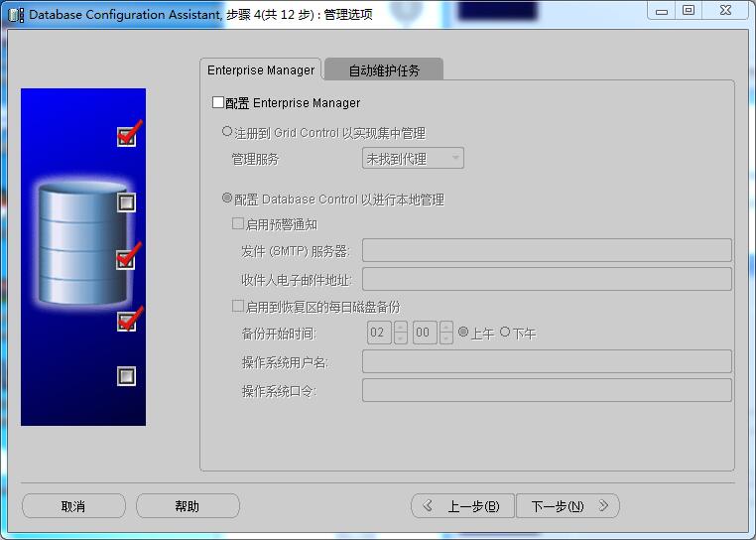756x540 pixels.
Task: Decrease the backup hour stepper down arrow
Action: point(400,338)
